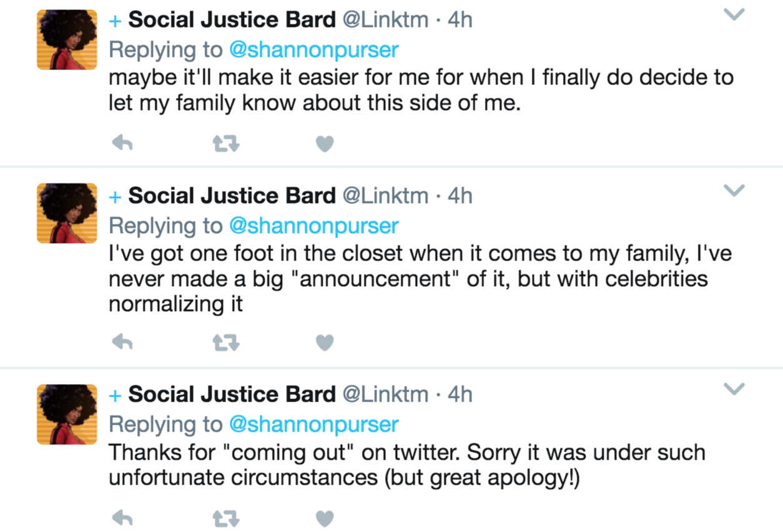Open the second tweet's chevron options menu
Screen dimensions: 783x532
coord(734,190)
